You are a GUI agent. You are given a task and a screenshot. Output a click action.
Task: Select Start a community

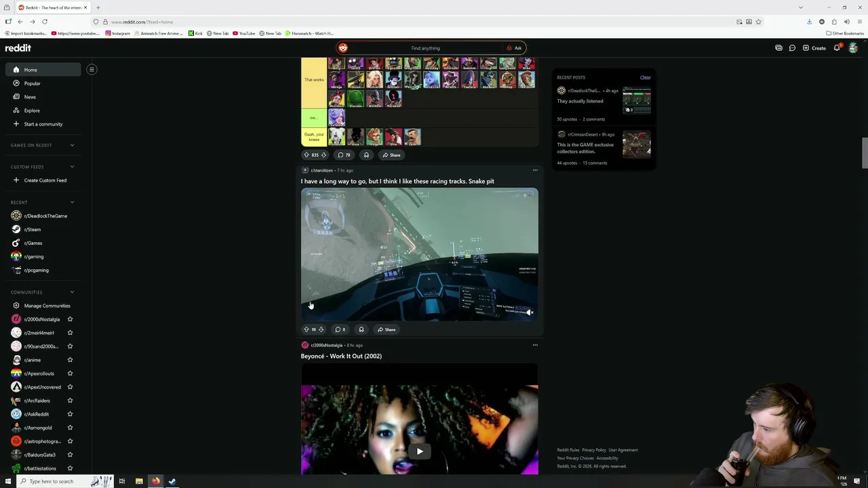[43, 124]
